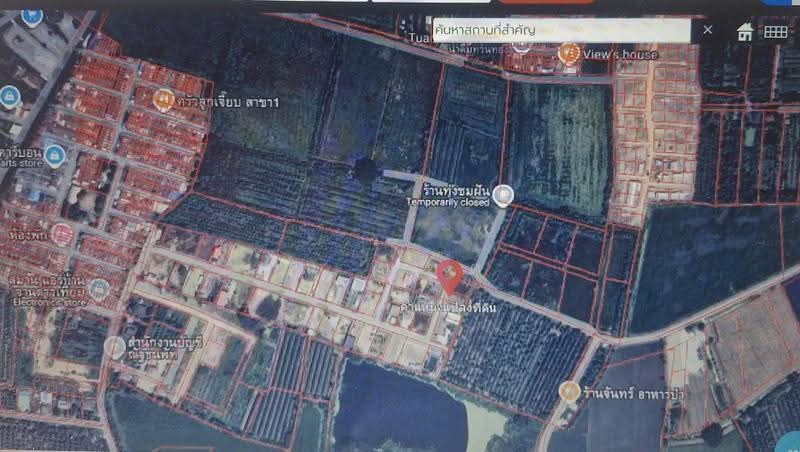Open ครัวลูกเจี๊ยบ สาขา1 restaurant marker icon
Image resolution: width=800 pixels, height=452 pixels.
tap(163, 99)
